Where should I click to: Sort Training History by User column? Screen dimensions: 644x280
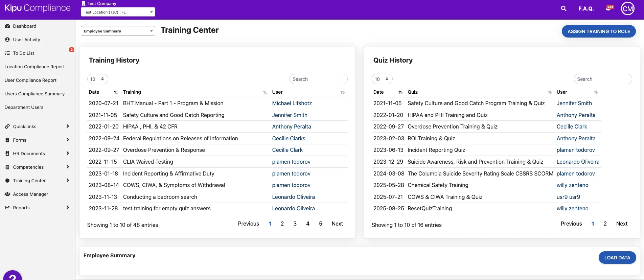click(342, 92)
